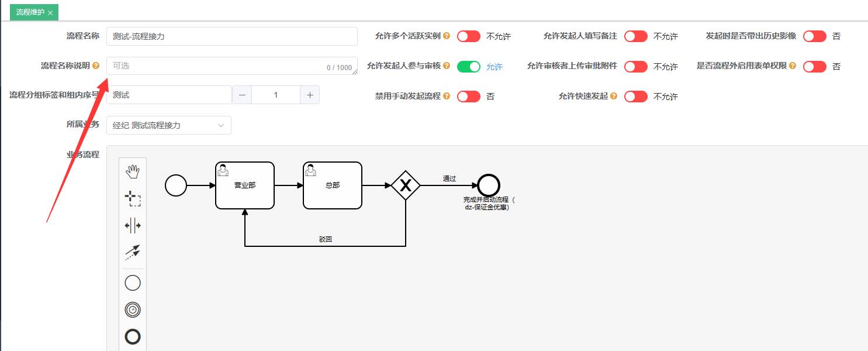Screen dimensions: 868x351
Task: Select the start event circle in the diagram
Action: pyautogui.click(x=176, y=185)
